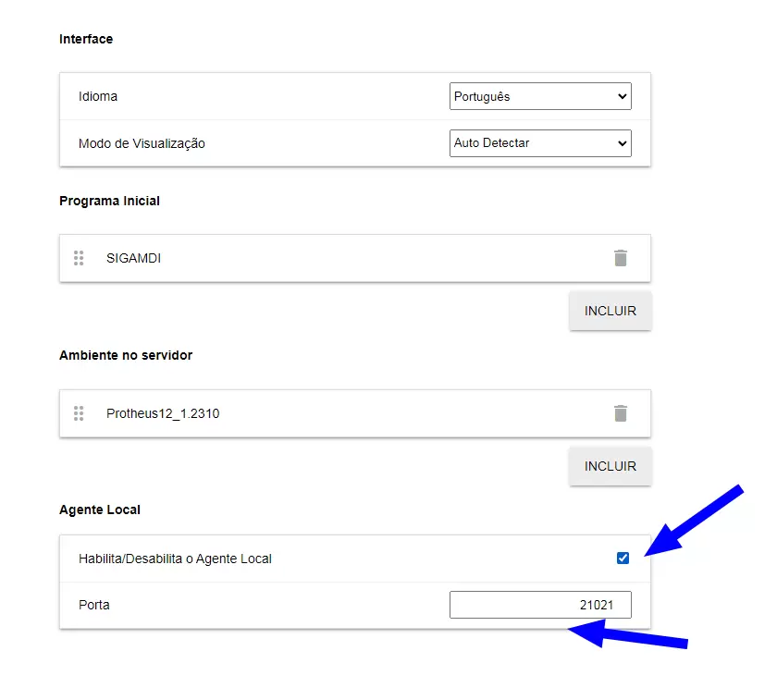The width and height of the screenshot is (777, 700).
Task: Grab the drag handle next to SIGAMDI
Action: point(79,258)
